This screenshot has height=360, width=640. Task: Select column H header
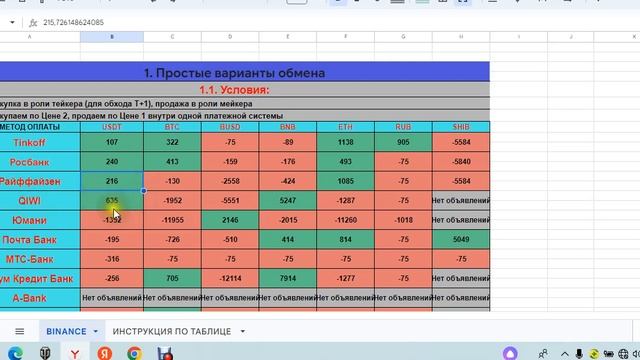tap(461, 37)
